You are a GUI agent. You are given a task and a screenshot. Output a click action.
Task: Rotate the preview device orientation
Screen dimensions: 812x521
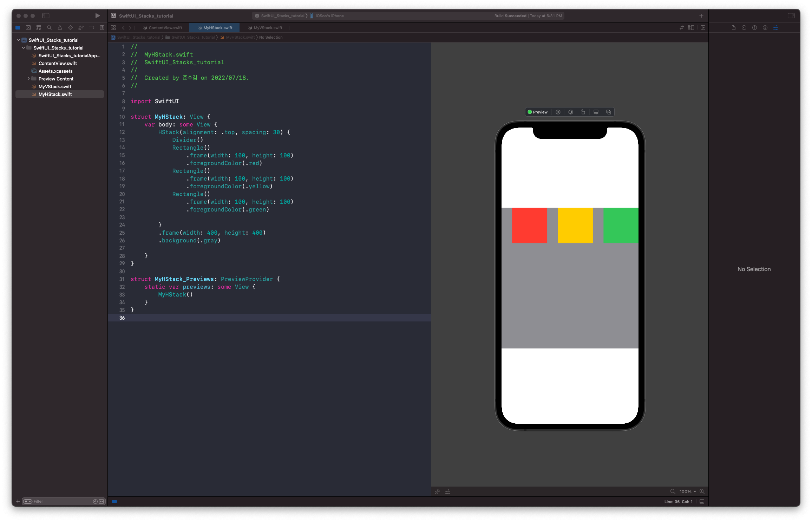pos(583,112)
